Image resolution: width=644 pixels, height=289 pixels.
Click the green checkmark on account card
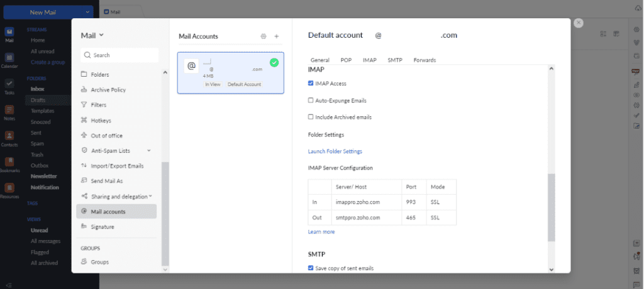point(274,63)
